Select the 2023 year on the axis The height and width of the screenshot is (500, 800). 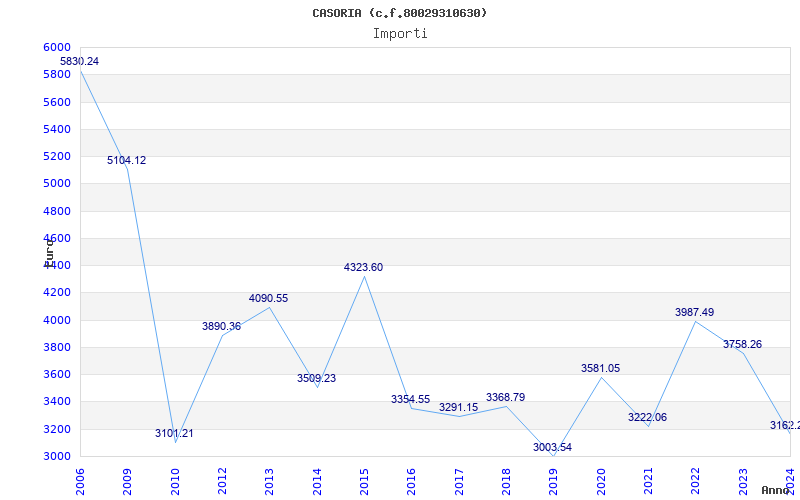click(743, 482)
